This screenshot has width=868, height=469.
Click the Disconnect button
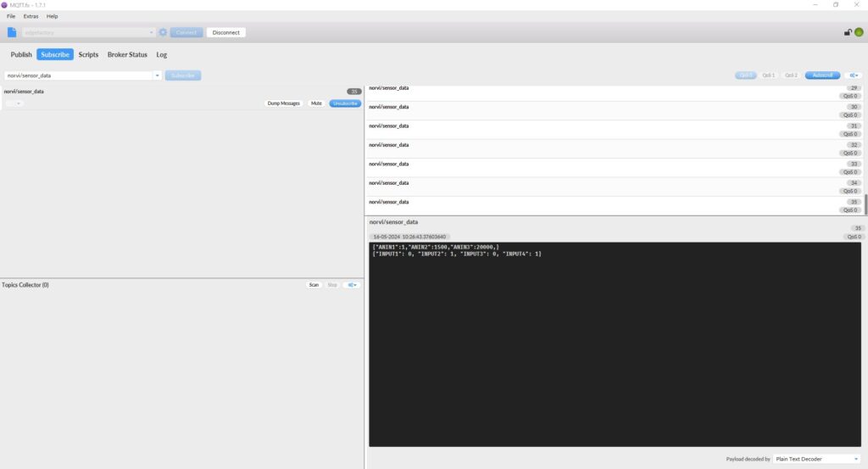click(226, 32)
